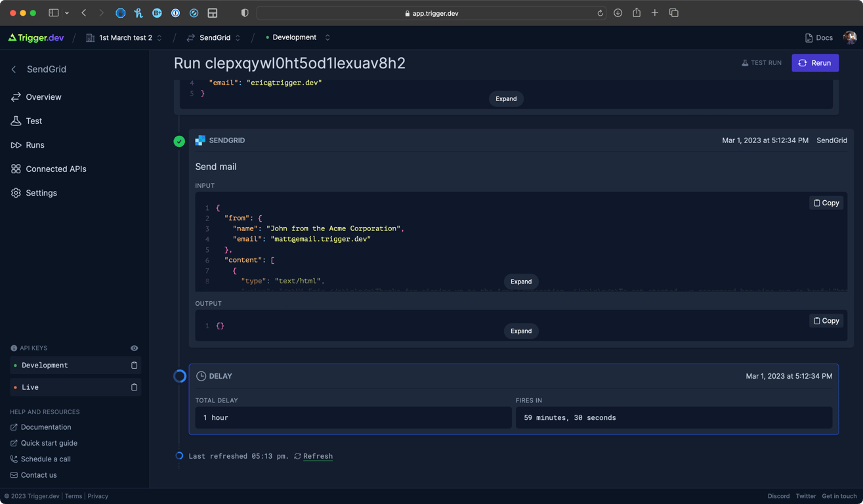The image size is (863, 504).
Task: Open the Test page
Action: click(x=34, y=121)
